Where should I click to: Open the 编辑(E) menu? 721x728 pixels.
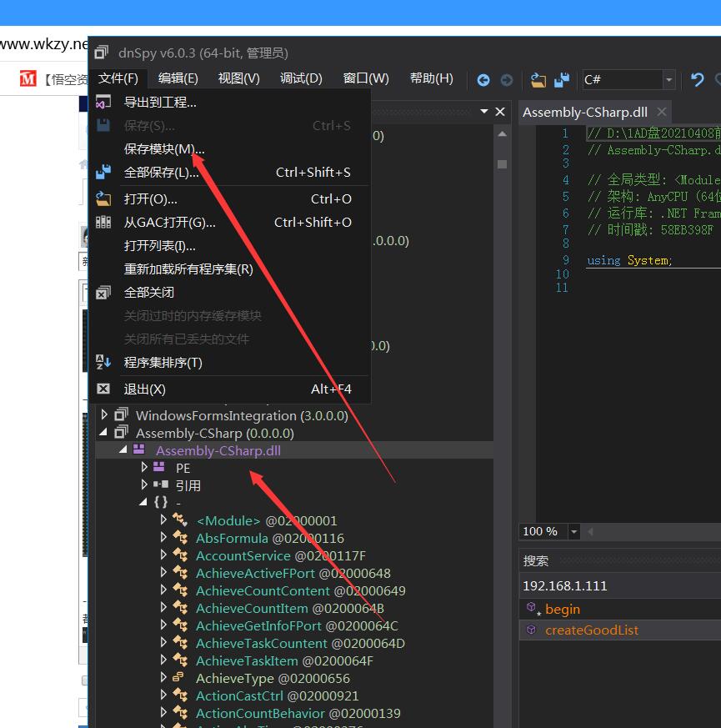pos(178,78)
